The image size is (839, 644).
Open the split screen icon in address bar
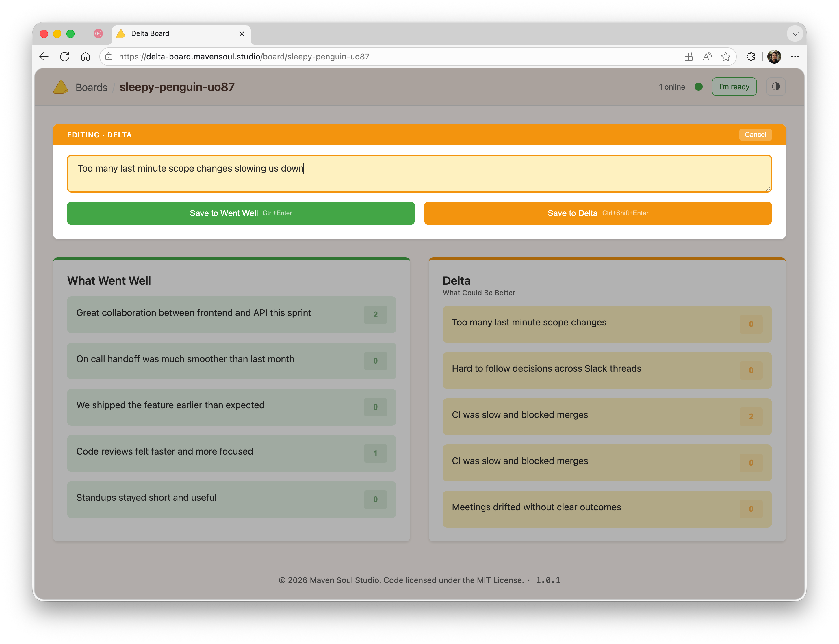(x=689, y=57)
